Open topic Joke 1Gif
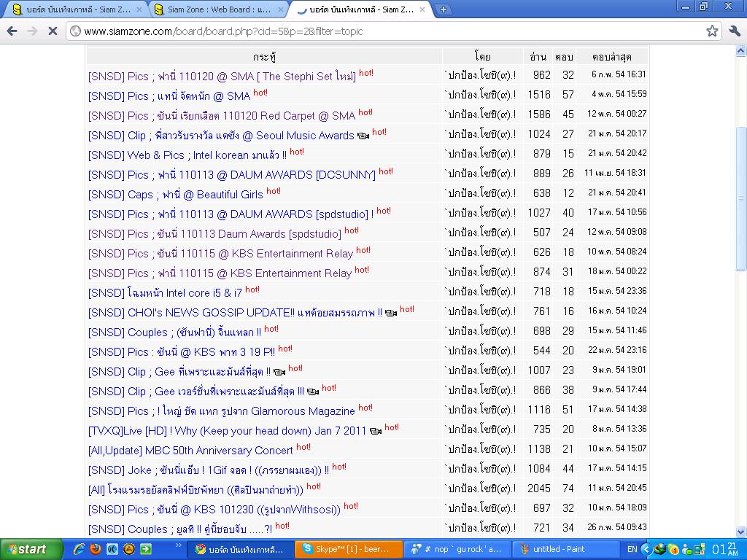This screenshot has height=560, width=747. point(209,470)
